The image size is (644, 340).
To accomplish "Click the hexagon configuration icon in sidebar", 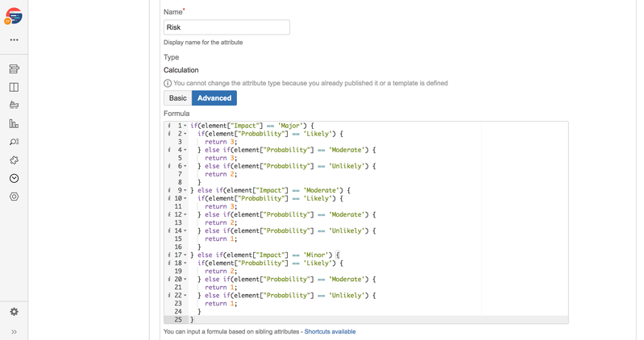I will tap(14, 197).
